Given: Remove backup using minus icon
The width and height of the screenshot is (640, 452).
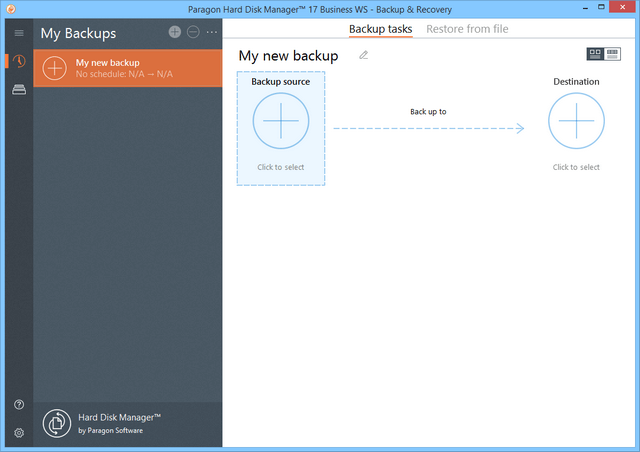Looking at the screenshot, I should pyautogui.click(x=193, y=32).
